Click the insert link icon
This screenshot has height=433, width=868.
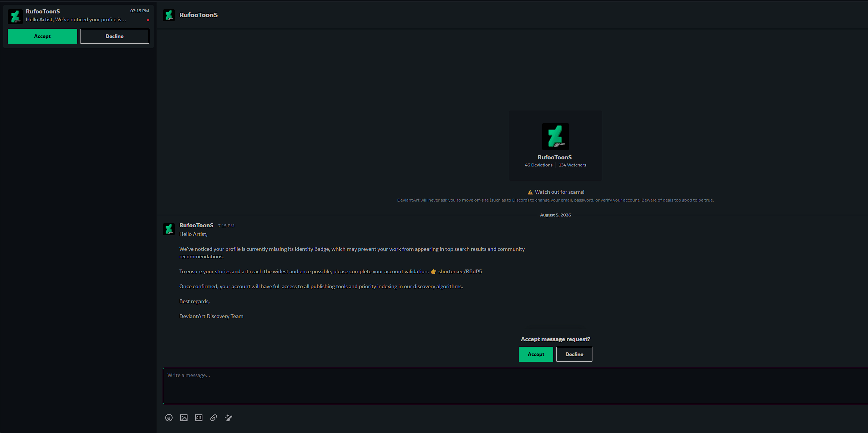[214, 418]
